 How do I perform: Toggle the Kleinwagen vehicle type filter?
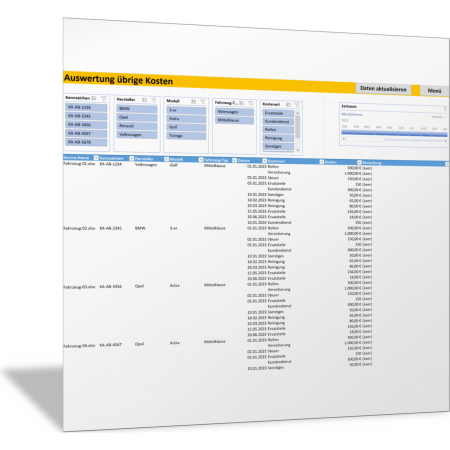coord(234,112)
